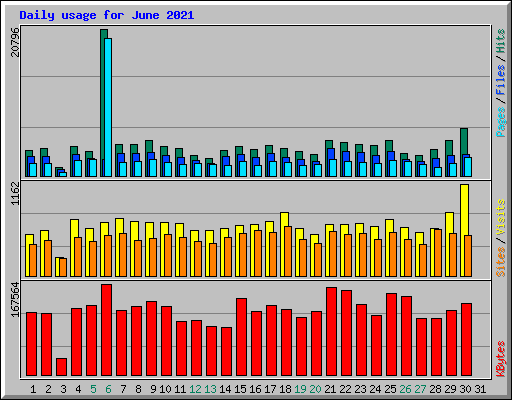Click the red 'KBytes' legend label
512x400 pixels.
coord(500,359)
